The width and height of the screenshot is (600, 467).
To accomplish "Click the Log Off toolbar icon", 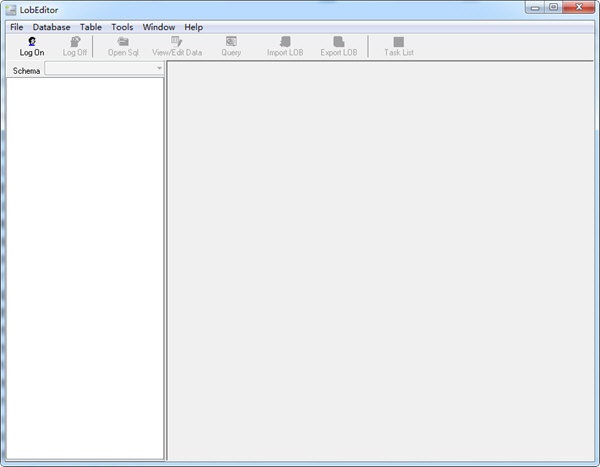I will click(75, 41).
